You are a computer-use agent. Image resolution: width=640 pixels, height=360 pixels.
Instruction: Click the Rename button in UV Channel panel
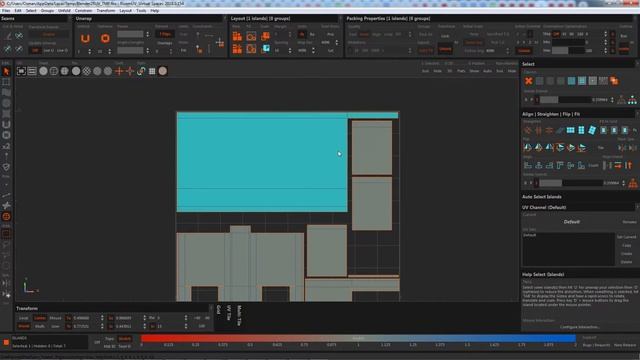[629, 222]
